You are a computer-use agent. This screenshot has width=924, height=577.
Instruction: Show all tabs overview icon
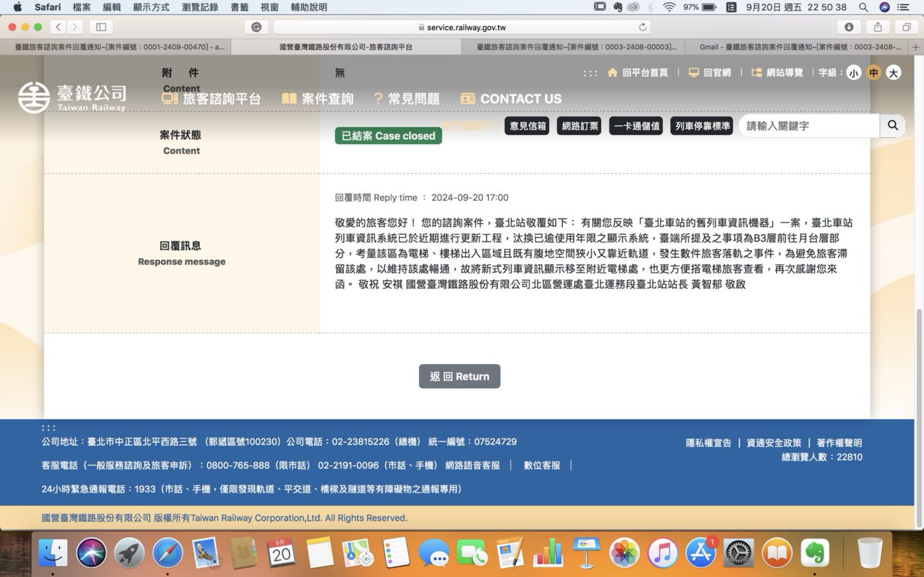click(907, 27)
